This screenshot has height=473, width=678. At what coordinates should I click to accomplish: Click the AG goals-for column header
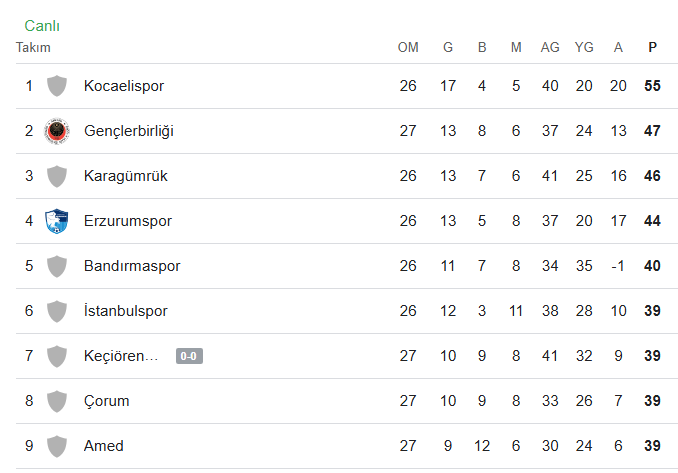[x=550, y=47]
